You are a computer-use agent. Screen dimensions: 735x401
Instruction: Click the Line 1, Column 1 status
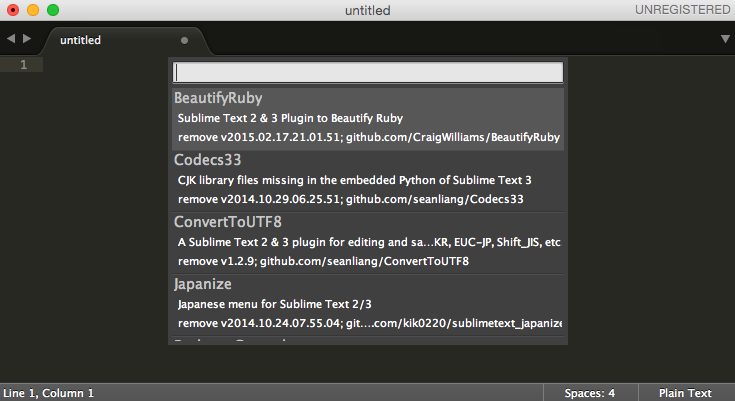point(48,393)
